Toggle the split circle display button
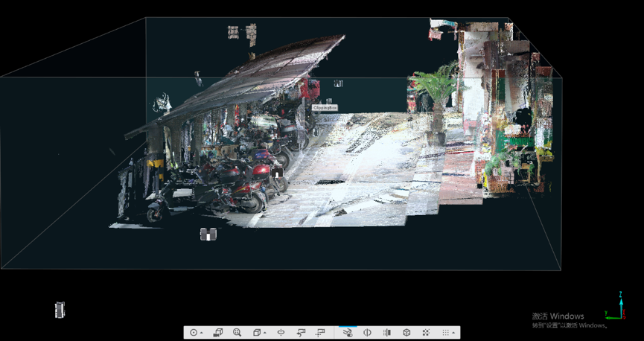The height and width of the screenshot is (341, 644). point(367,333)
